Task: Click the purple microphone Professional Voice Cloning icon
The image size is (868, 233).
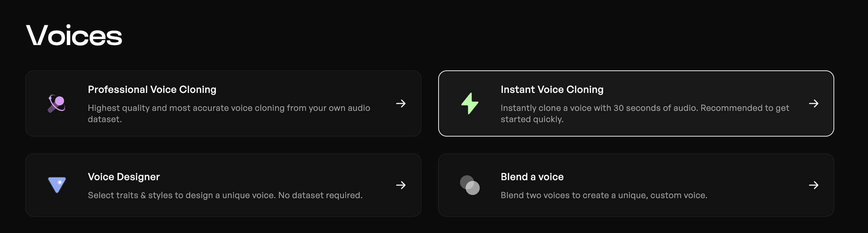Action: click(57, 103)
